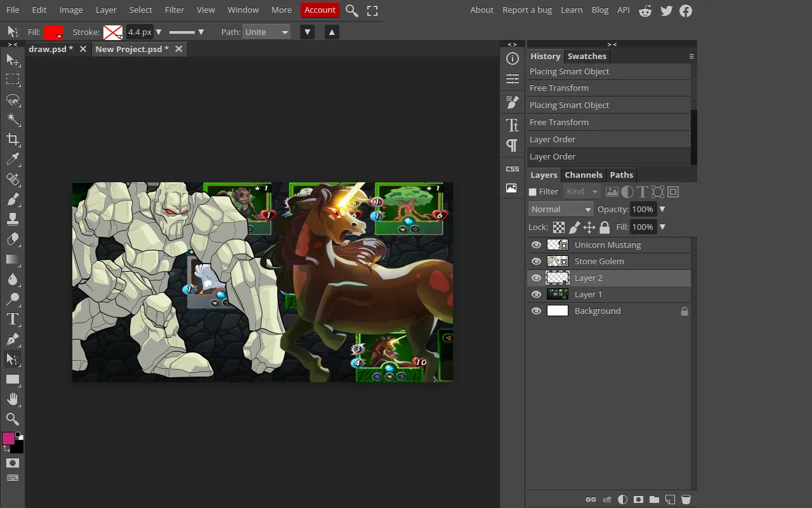Toggle lock all padlock

(605, 227)
